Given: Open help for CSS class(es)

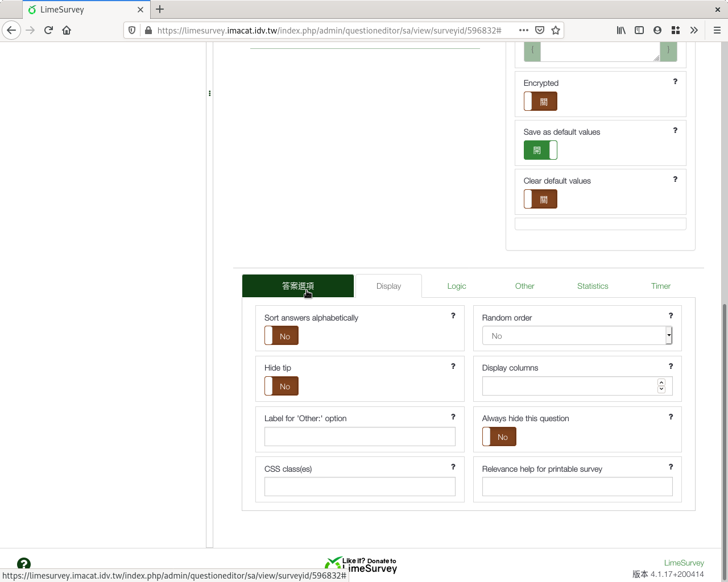Looking at the screenshot, I should tap(453, 467).
